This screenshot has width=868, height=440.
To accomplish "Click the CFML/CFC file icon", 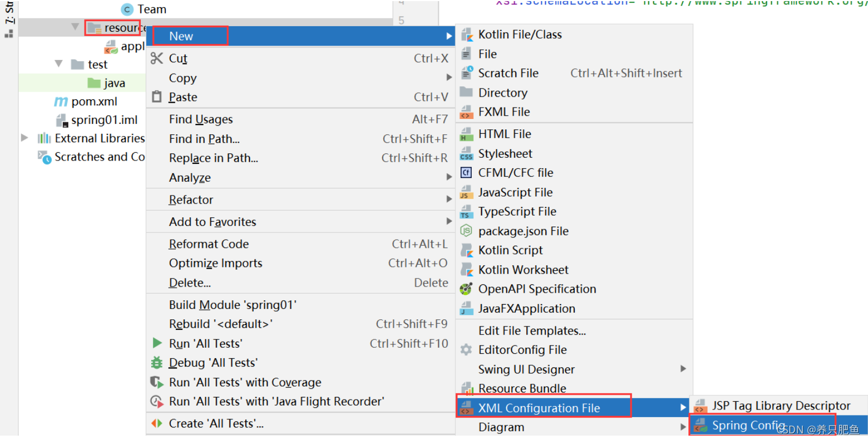I will pos(466,173).
